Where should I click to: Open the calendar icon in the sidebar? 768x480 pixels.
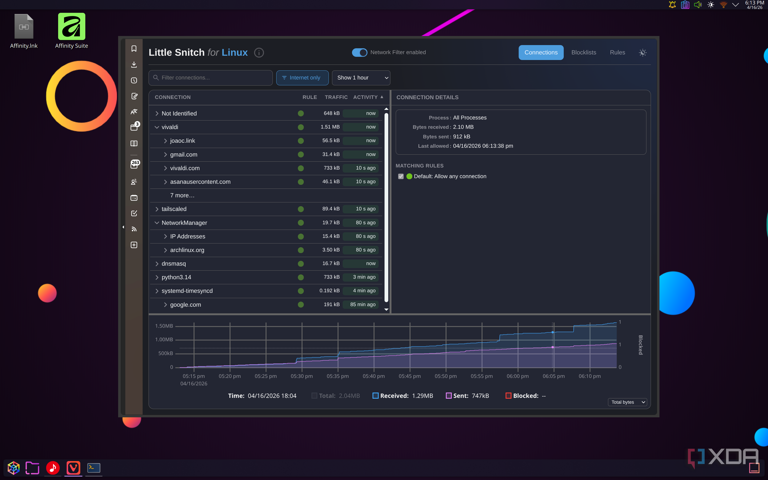coord(134,198)
